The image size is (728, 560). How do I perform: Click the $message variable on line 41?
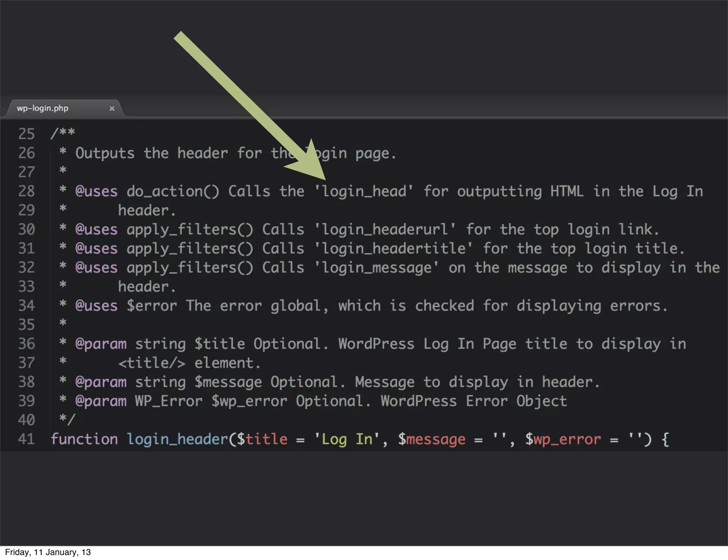[432, 439]
